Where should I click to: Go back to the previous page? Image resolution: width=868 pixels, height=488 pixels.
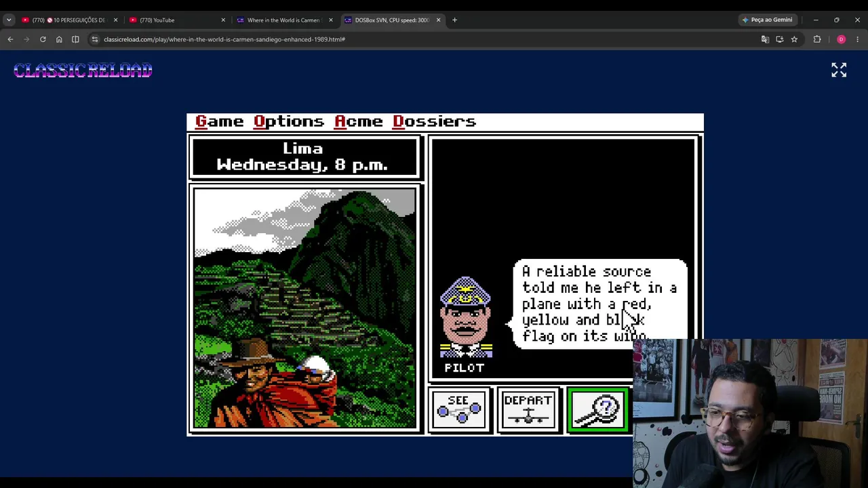(x=10, y=39)
